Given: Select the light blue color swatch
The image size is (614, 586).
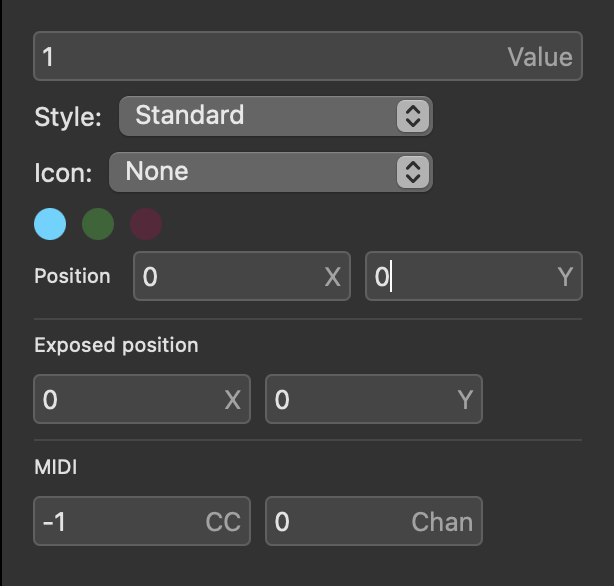Looking at the screenshot, I should (x=50, y=224).
